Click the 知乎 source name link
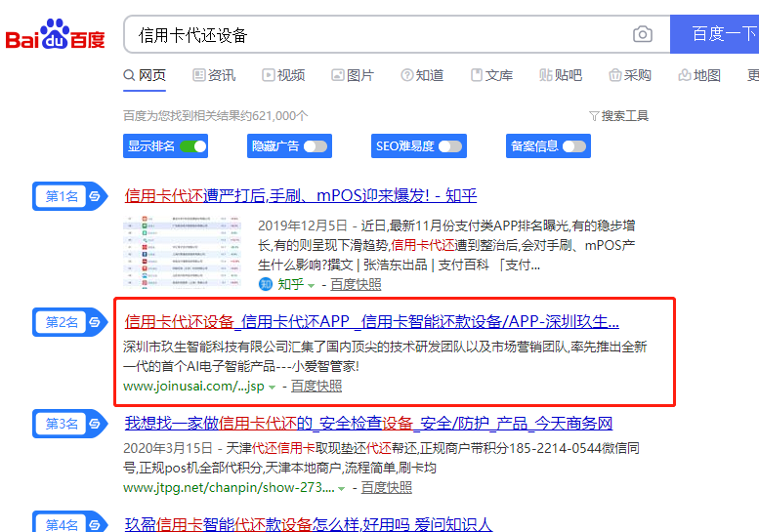Viewport: 759px width, 532px height. point(290,284)
